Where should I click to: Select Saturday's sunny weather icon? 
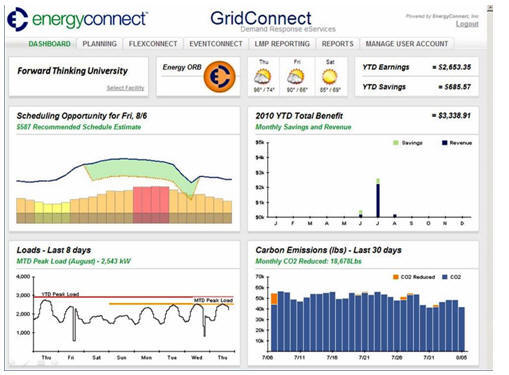coord(330,77)
